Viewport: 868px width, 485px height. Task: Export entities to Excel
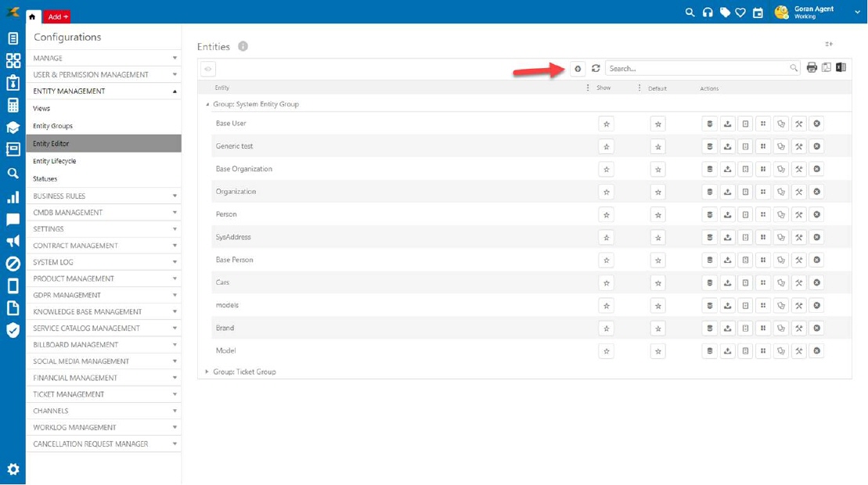click(841, 68)
